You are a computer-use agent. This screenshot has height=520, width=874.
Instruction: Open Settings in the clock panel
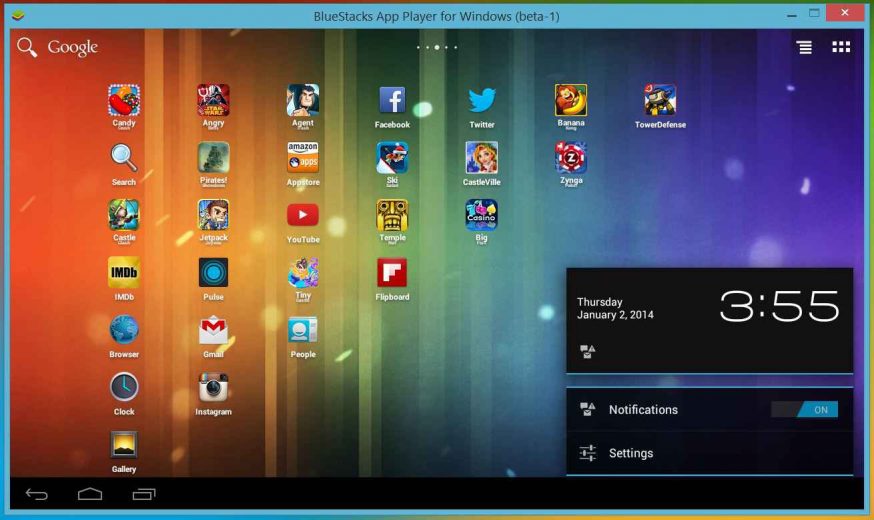point(710,453)
